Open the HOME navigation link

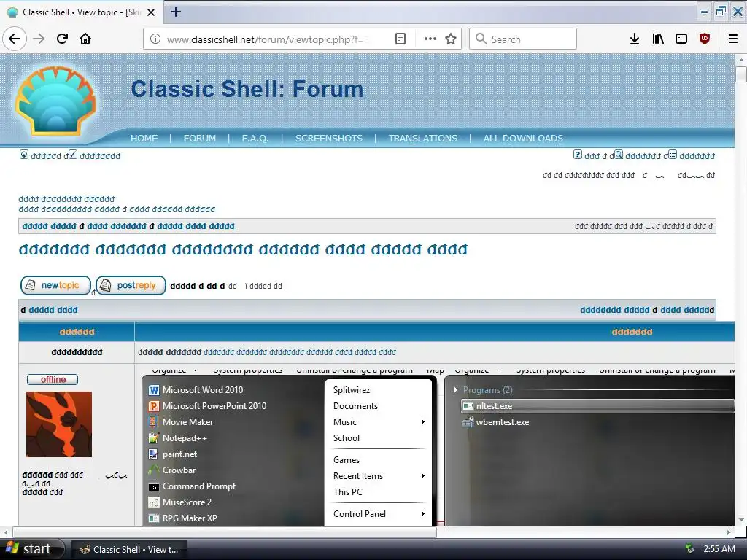pos(144,138)
